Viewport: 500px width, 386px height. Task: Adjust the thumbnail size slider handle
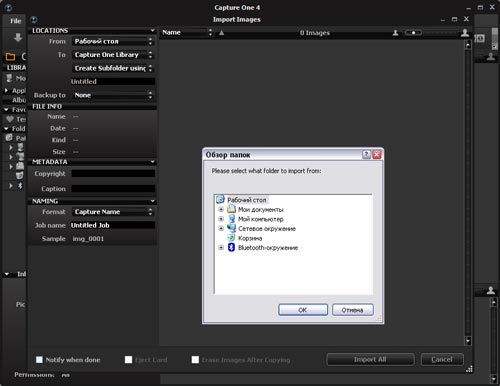413,33
